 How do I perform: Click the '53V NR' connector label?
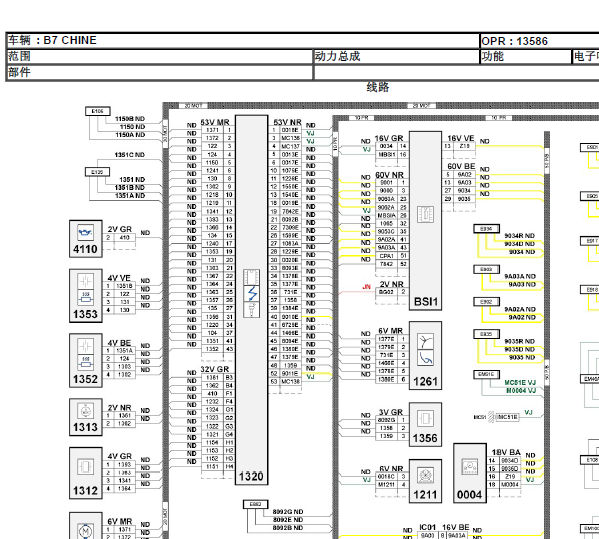point(288,122)
